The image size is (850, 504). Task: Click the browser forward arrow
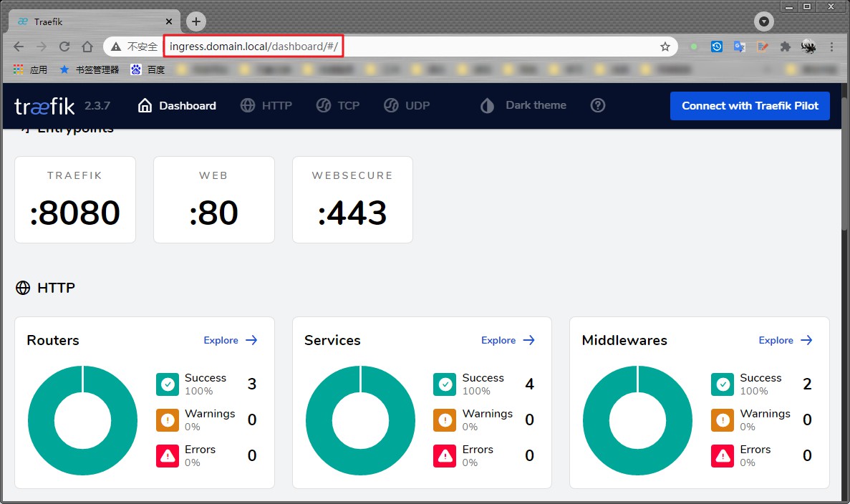42,47
